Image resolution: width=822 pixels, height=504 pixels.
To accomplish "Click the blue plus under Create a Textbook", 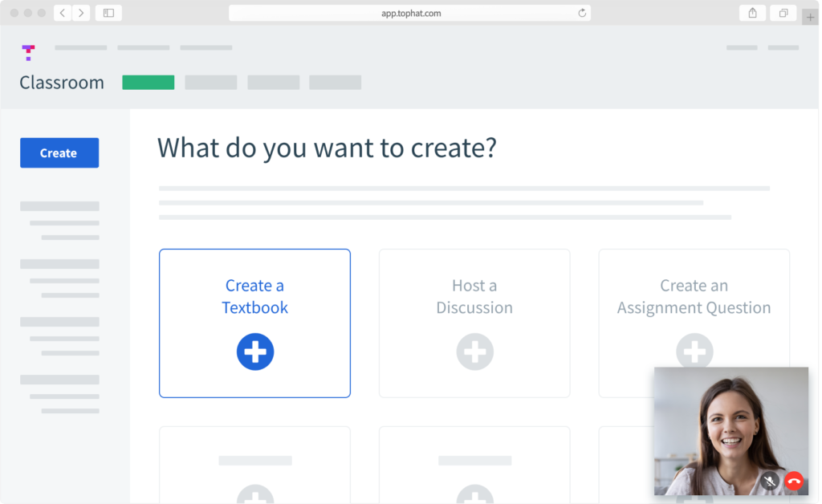I will 255,352.
